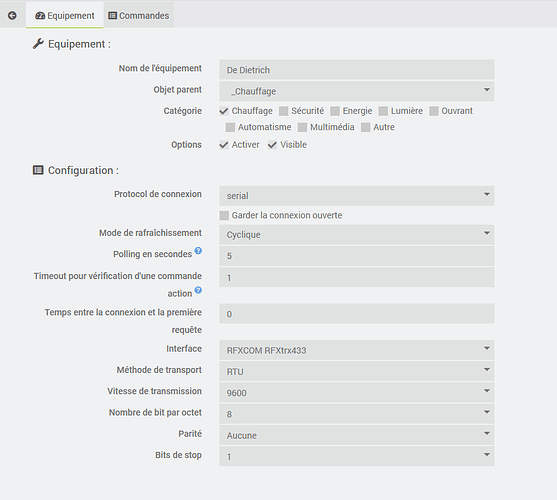The height and width of the screenshot is (500, 557).
Task: Toggle the Activer option checkbox
Action: 223,145
